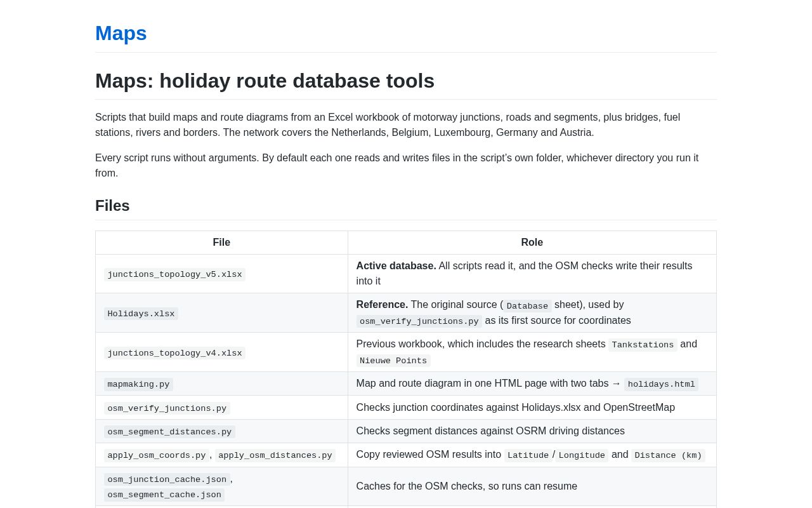Click the 'Distance (km)' code label
The width and height of the screenshot is (812, 508).
point(668,455)
